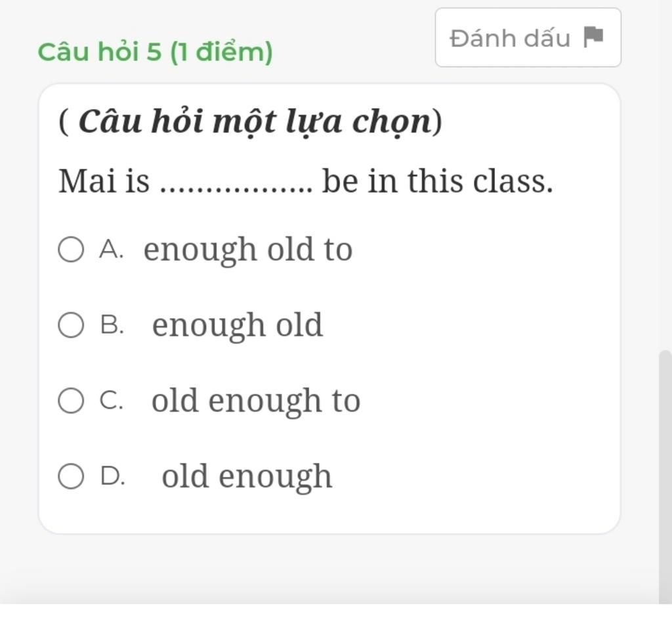Select radio button for option A
Image resolution: width=672 pixels, height=620 pixels.
point(71,250)
